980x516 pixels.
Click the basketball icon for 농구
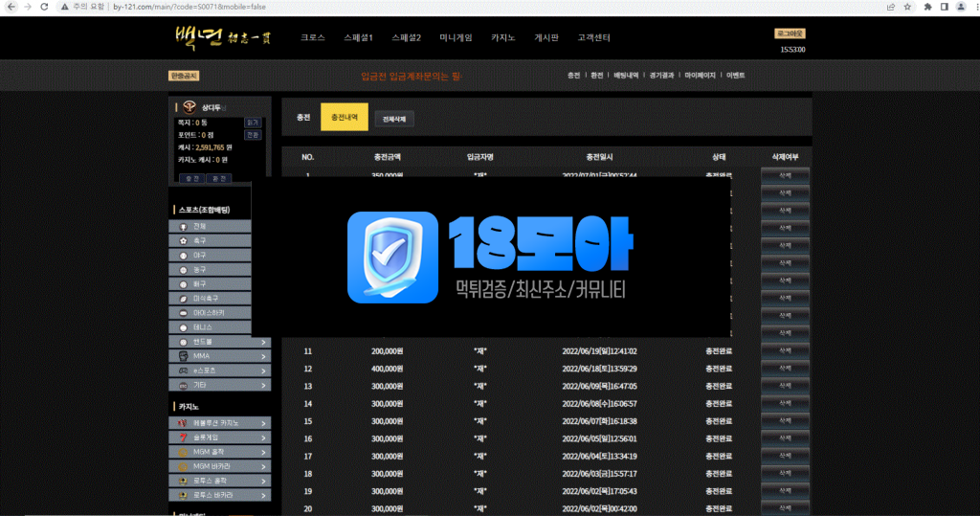click(x=183, y=270)
